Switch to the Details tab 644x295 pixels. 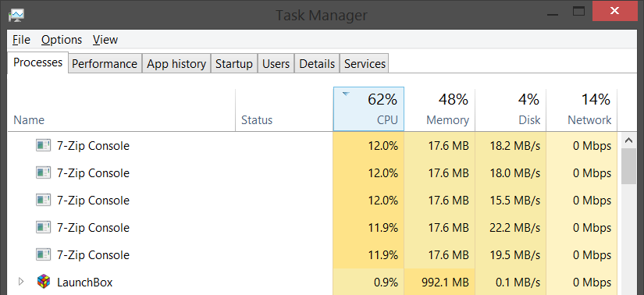pyautogui.click(x=317, y=64)
